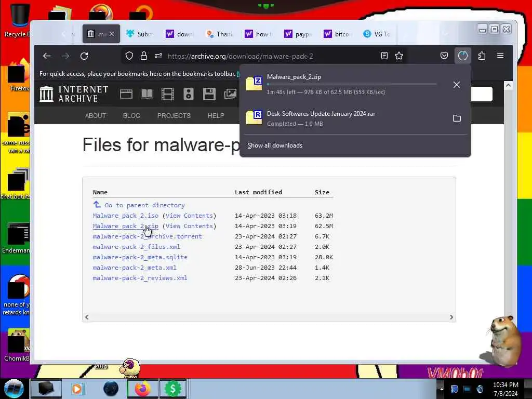Switch to the VG To tab
The image size is (532, 399).
tap(377, 34)
